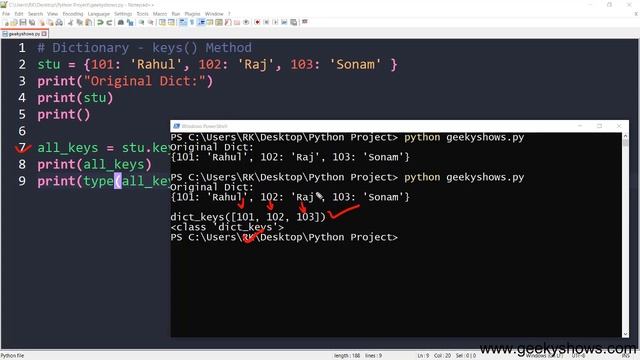Image resolution: width=640 pixels, height=360 pixels.
Task: Toggle the indent guide toolbar button
Action: (x=201, y=22)
